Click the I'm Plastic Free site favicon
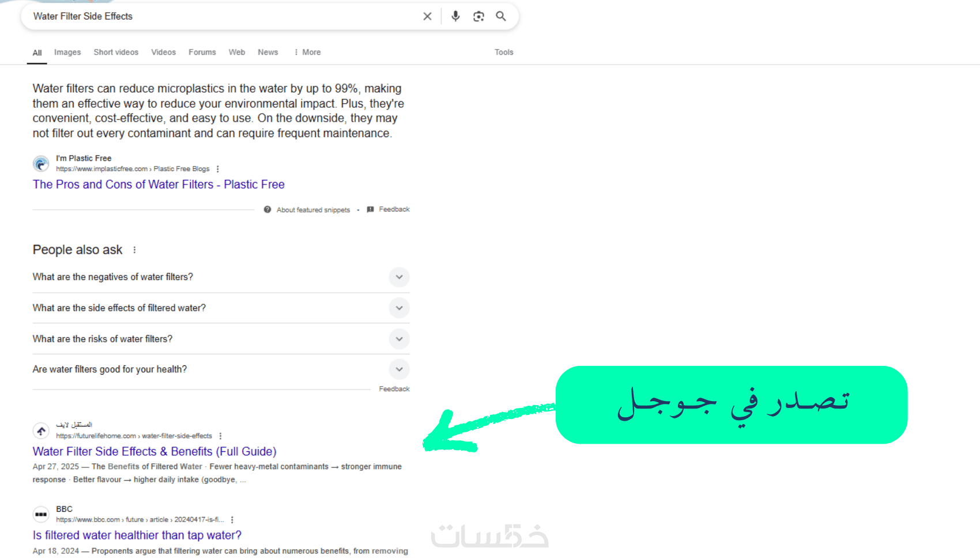The width and height of the screenshot is (980, 559). (41, 164)
